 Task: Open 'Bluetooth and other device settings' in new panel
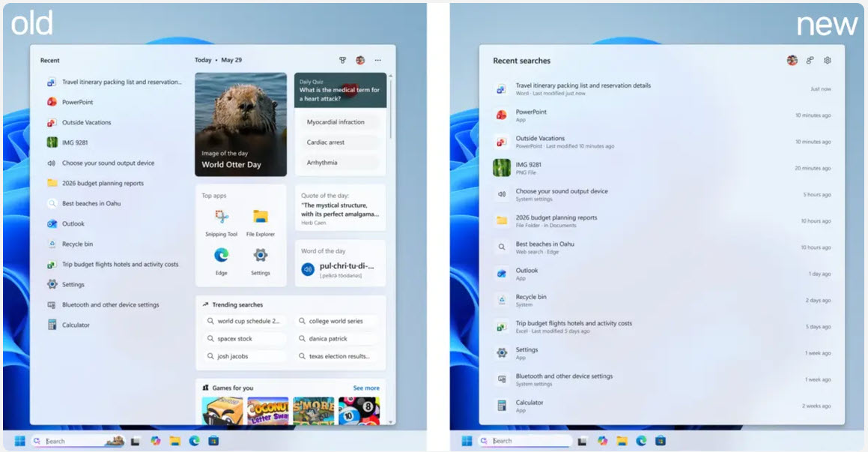(x=662, y=379)
